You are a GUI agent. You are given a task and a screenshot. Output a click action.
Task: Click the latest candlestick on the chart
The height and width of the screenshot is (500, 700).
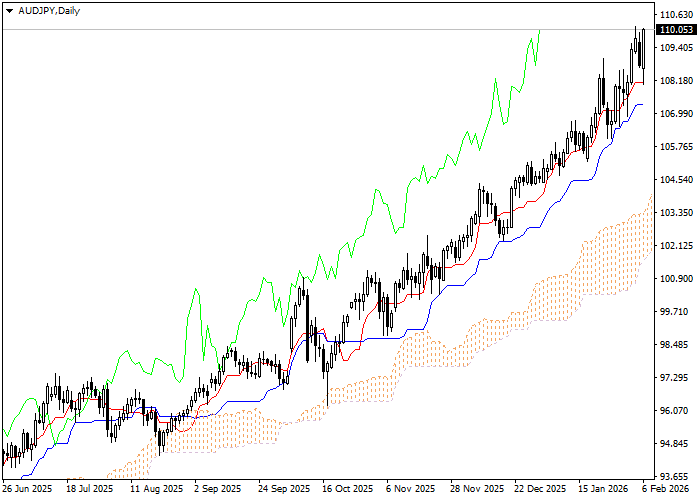pos(643,48)
